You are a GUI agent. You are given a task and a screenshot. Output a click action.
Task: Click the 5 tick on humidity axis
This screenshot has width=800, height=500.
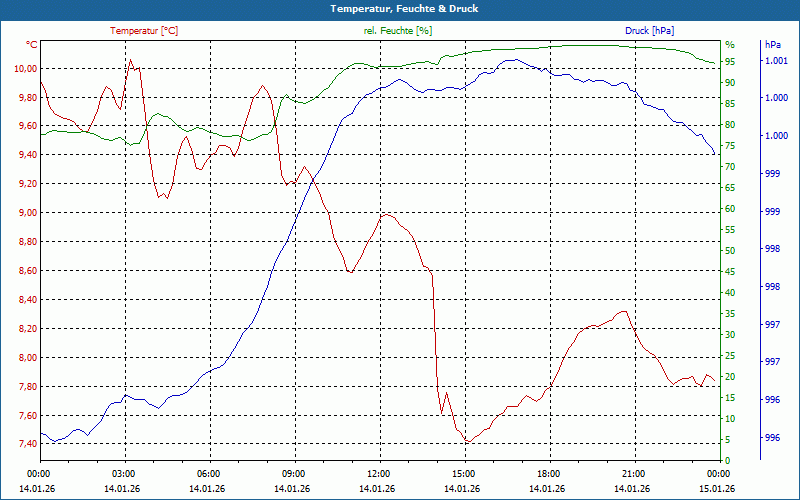pos(728,440)
